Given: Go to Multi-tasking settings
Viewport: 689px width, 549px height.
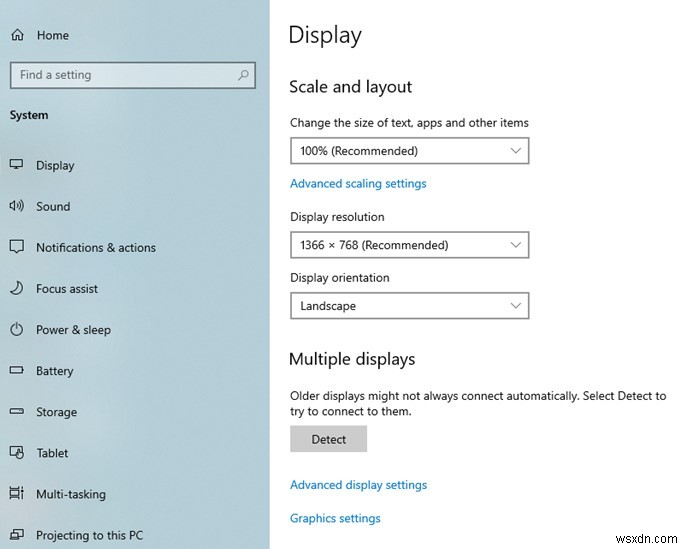Looking at the screenshot, I should pyautogui.click(x=70, y=494).
